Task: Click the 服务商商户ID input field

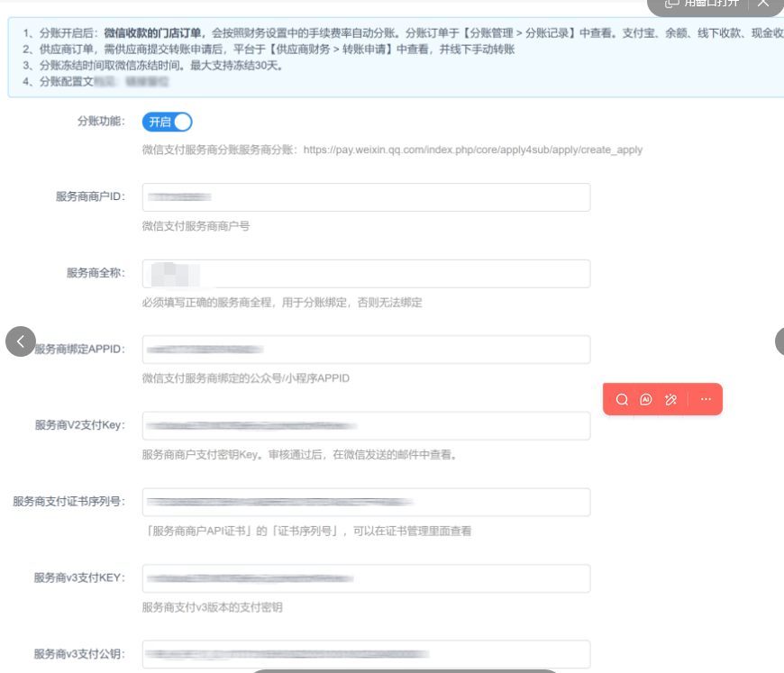Action: (366, 197)
